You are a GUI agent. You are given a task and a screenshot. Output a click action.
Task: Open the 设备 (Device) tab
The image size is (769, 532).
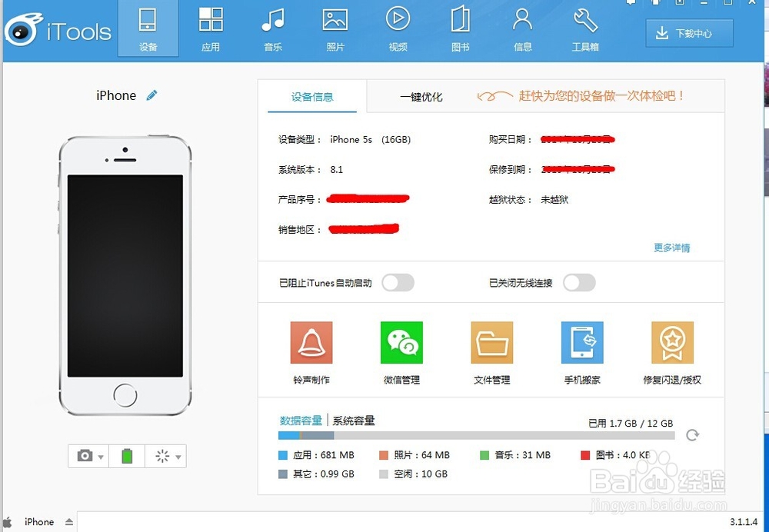click(148, 28)
